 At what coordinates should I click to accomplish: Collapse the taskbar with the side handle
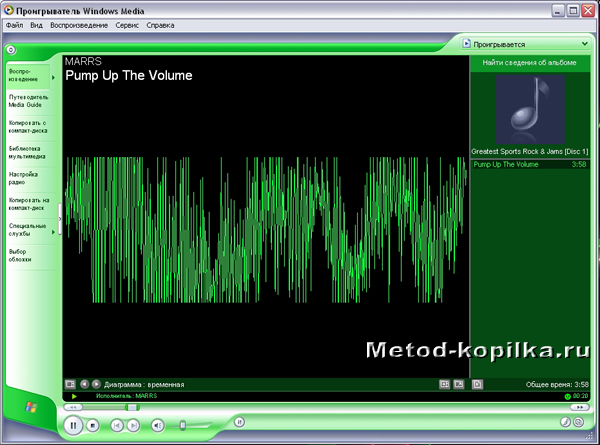coord(60,219)
